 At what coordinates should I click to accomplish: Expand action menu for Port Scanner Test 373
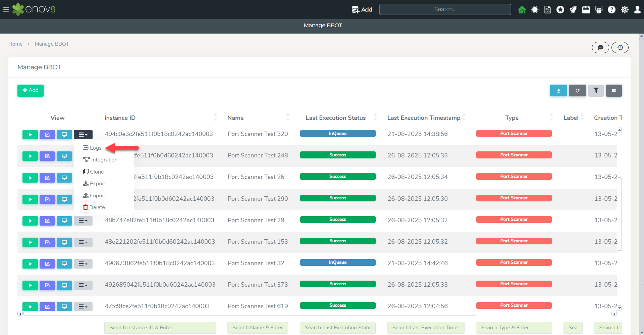pyautogui.click(x=83, y=285)
